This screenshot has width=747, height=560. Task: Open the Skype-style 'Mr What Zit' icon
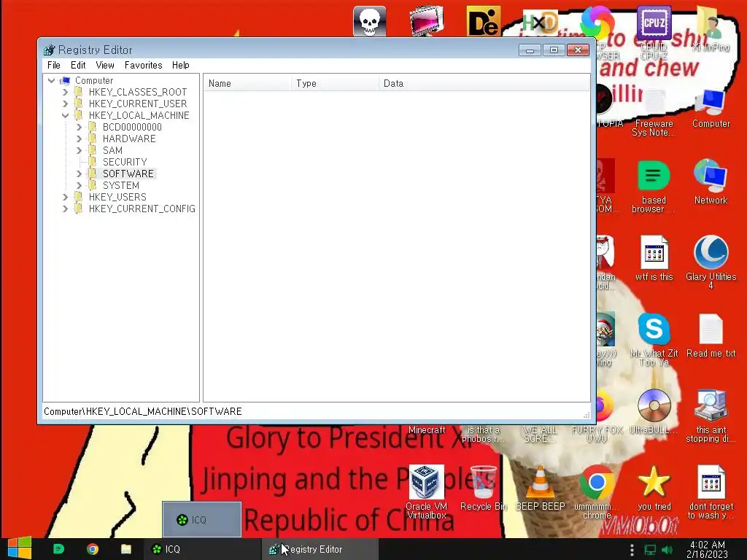tap(654, 339)
